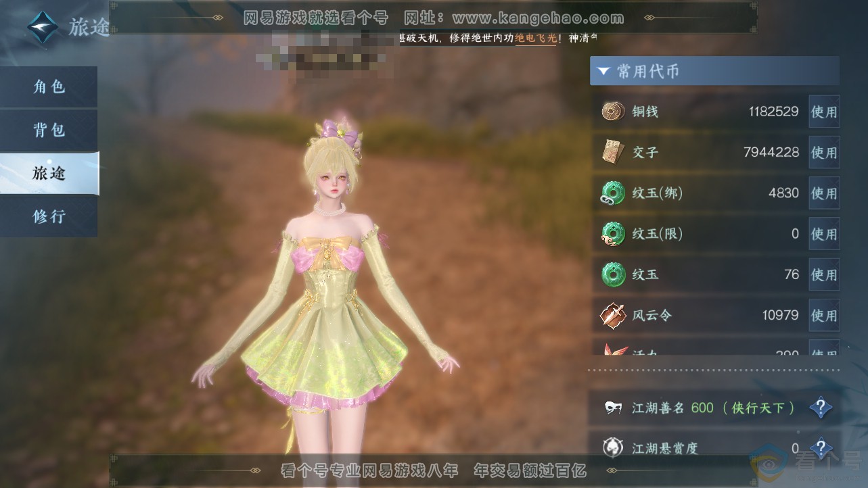
Task: Click the 纹玉(限) limited jade icon
Action: pyautogui.click(x=613, y=234)
